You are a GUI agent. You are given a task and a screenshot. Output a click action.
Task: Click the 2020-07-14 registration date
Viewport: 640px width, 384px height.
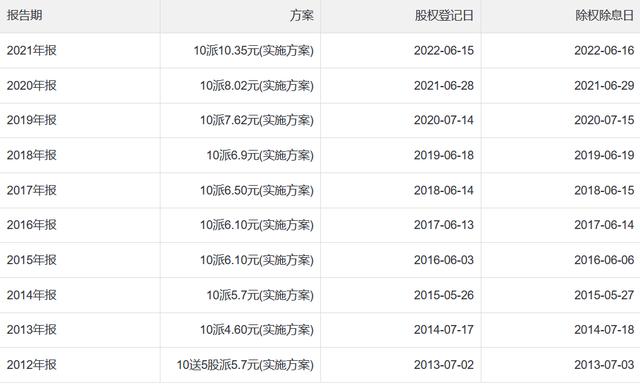(444, 120)
